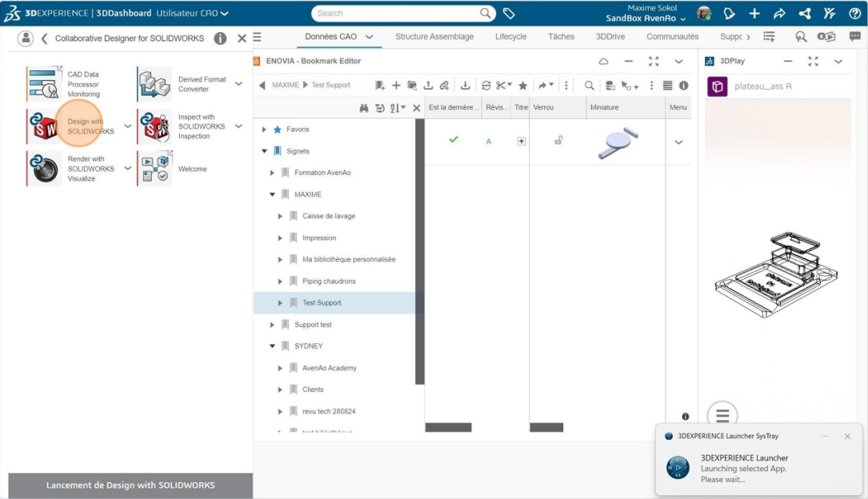Open notification options ellipsis in Launcher toast
The image size is (868, 499).
coord(825,437)
